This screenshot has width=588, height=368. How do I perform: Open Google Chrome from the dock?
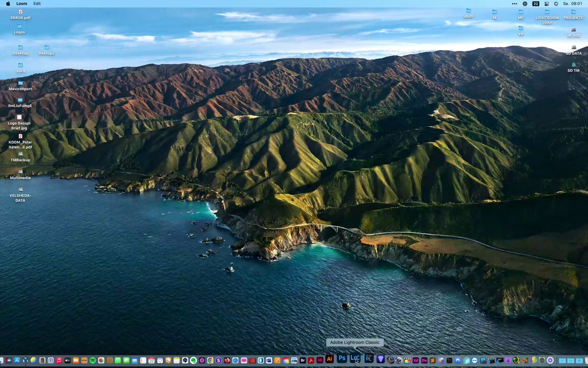(210, 361)
